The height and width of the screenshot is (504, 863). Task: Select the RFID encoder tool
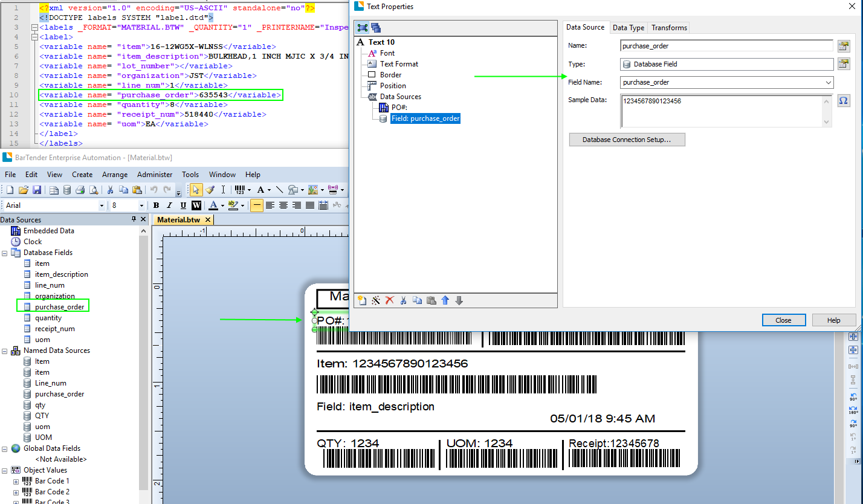[332, 190]
